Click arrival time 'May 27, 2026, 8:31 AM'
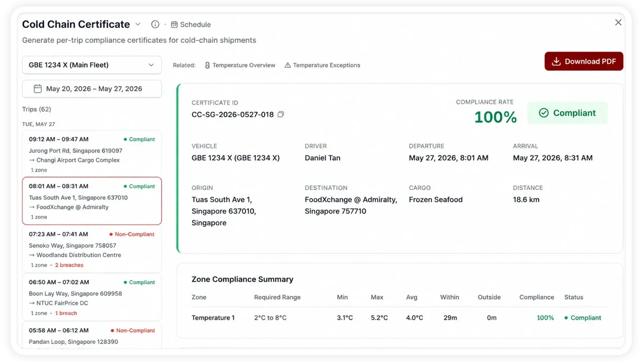The image size is (644, 362). tap(553, 158)
